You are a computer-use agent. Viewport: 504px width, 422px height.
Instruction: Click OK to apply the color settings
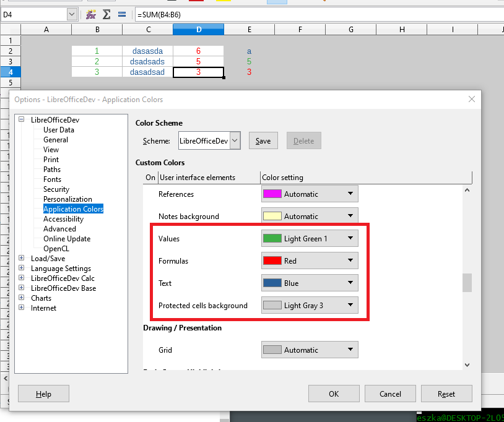(334, 394)
